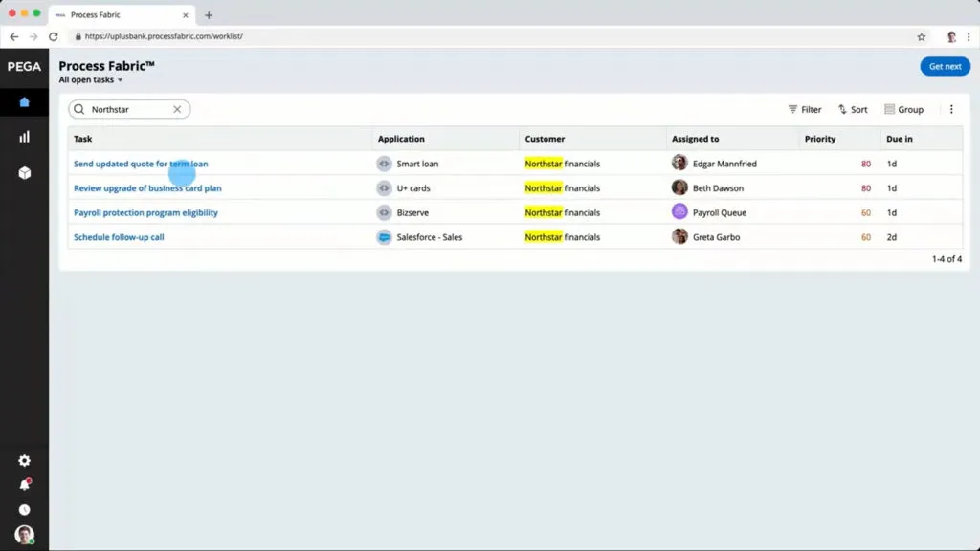This screenshot has height=551, width=980.
Task: Open the browser profile avatar
Action: (951, 37)
